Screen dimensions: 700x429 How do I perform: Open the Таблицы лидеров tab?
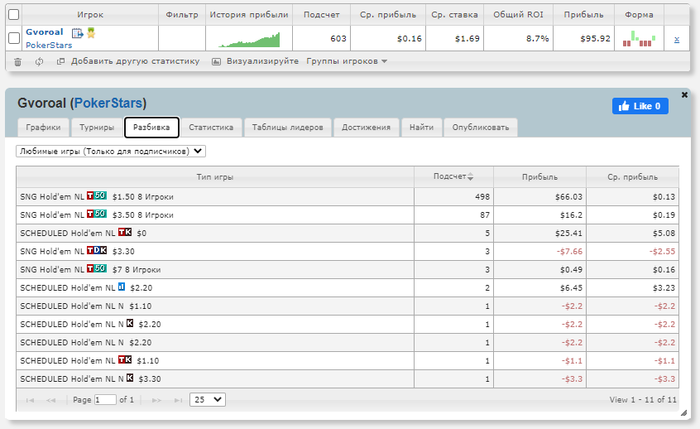pos(288,127)
